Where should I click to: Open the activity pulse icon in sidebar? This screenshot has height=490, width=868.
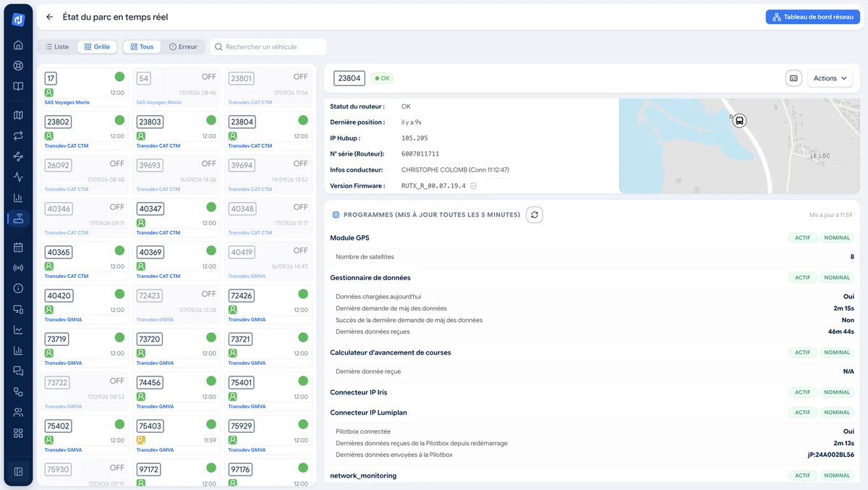[18, 177]
